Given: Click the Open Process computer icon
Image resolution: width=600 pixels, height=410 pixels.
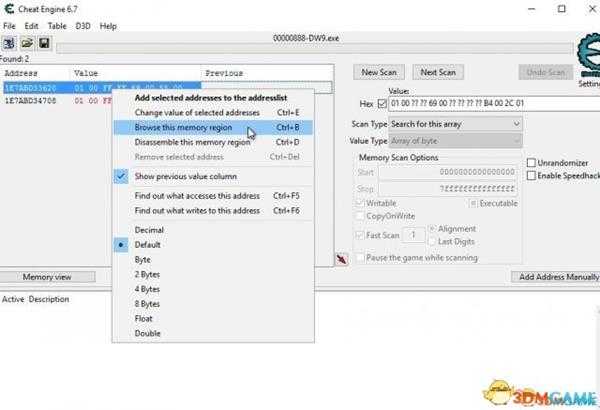Looking at the screenshot, I should coord(9,43).
